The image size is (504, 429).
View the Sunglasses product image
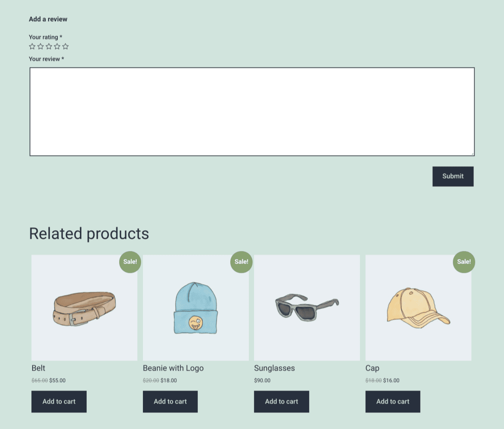tap(307, 307)
